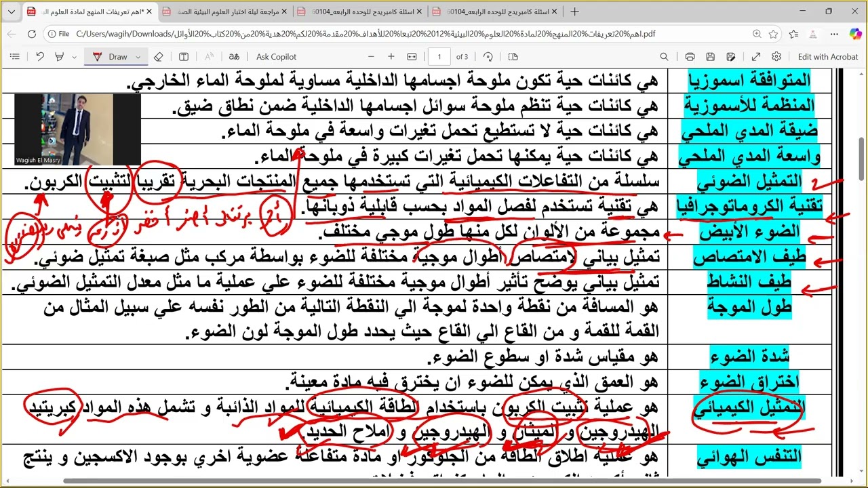Click the term 'التمثيل الكيميائي'
The width and height of the screenshot is (868, 488).
(x=748, y=409)
